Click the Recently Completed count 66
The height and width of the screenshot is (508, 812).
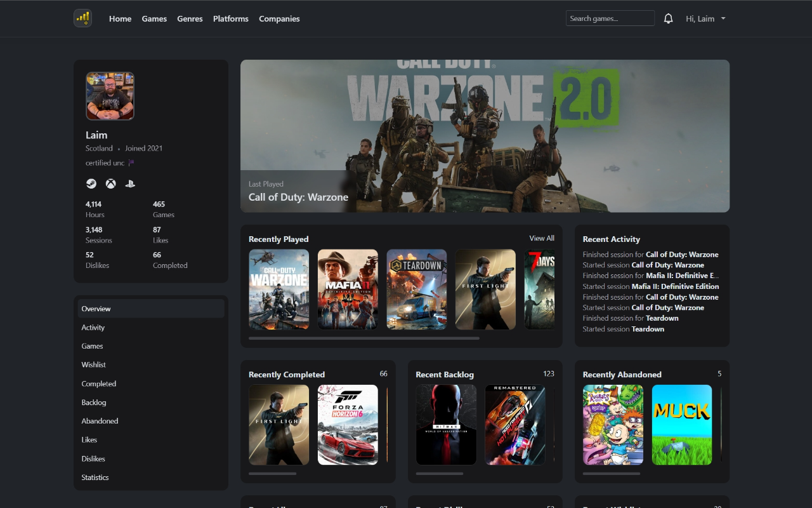(x=384, y=373)
